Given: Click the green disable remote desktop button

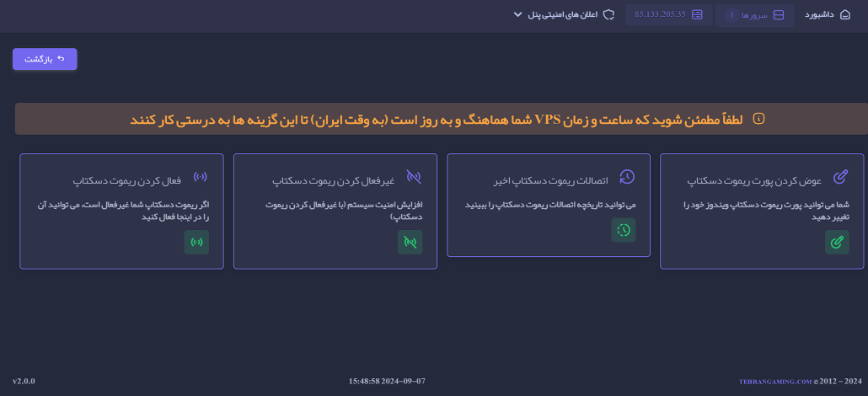Looking at the screenshot, I should tap(410, 243).
